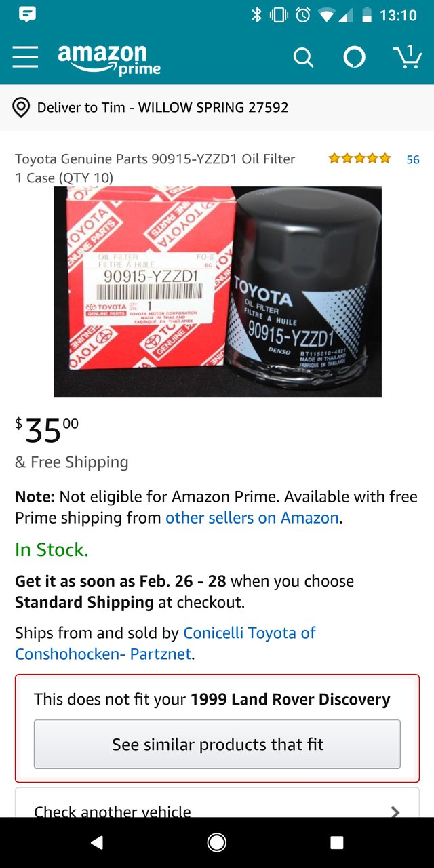Tap the Toyota Genuine Parts product title
Image resolution: width=434 pixels, height=868 pixels.
tap(155, 168)
